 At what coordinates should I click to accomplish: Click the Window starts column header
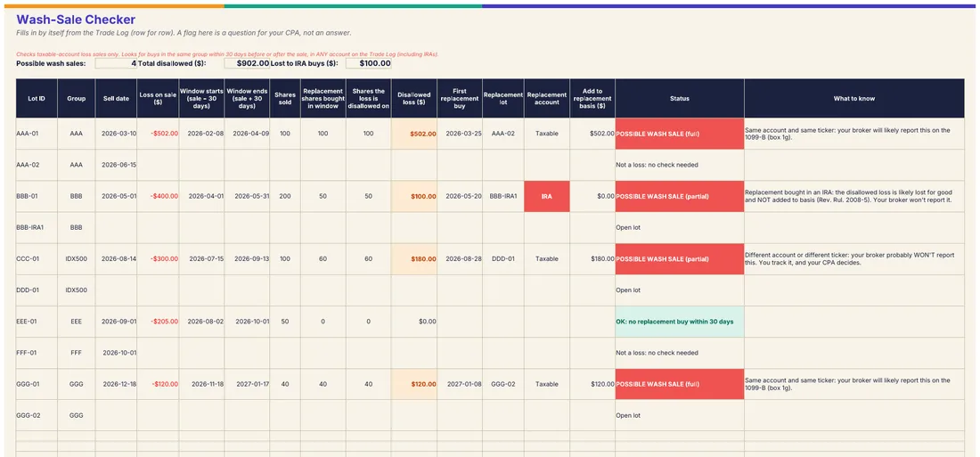(x=201, y=98)
